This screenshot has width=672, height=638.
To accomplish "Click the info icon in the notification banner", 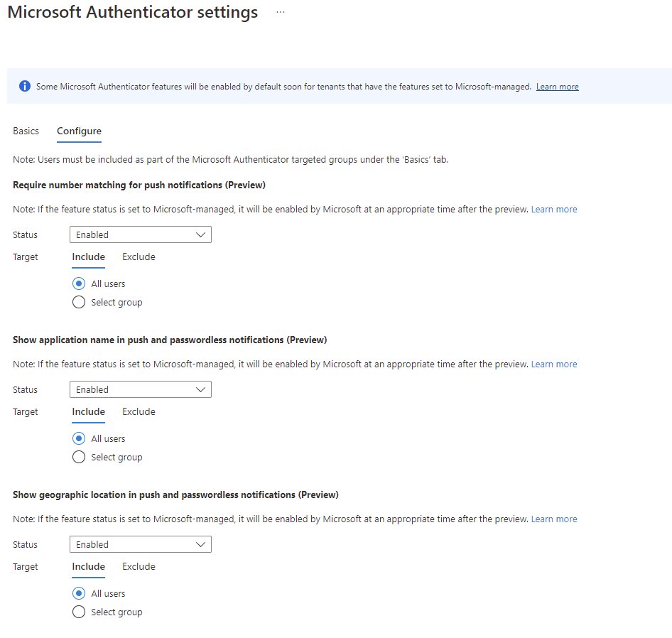I will 23,86.
